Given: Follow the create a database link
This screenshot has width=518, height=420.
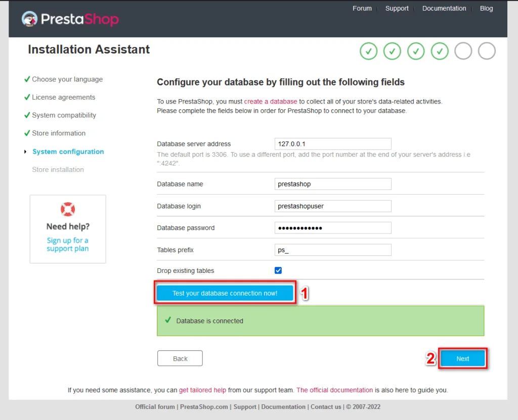Looking at the screenshot, I should [271, 102].
